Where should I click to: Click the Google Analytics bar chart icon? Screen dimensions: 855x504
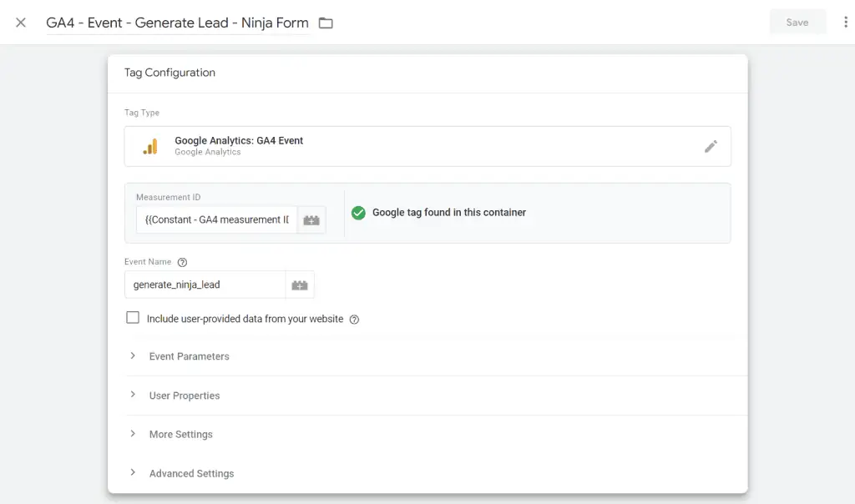coord(150,147)
